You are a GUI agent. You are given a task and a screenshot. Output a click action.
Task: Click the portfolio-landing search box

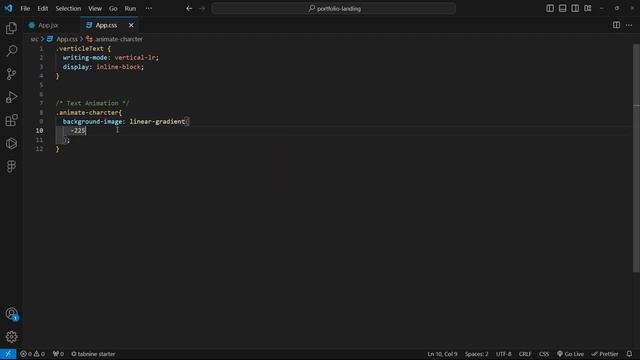[x=333, y=8]
